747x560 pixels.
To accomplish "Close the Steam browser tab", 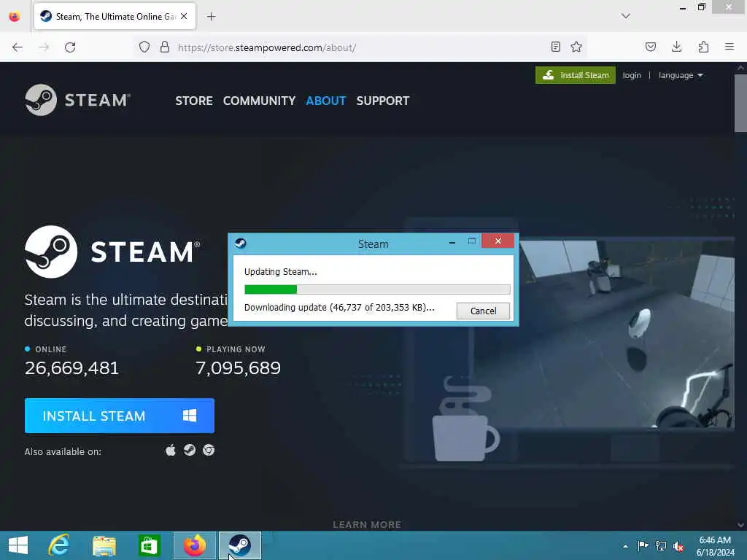I will click(184, 17).
